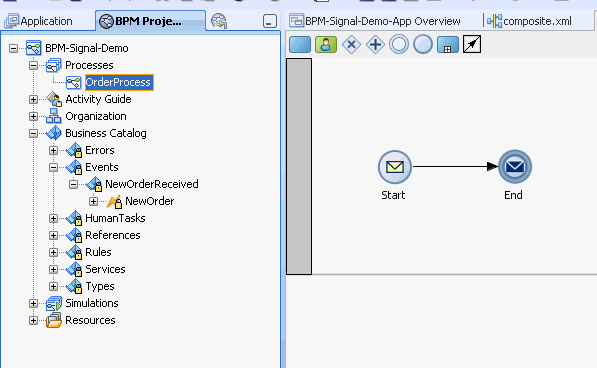The height and width of the screenshot is (368, 597).
Task: Expand the Errors node
Action: click(53, 150)
